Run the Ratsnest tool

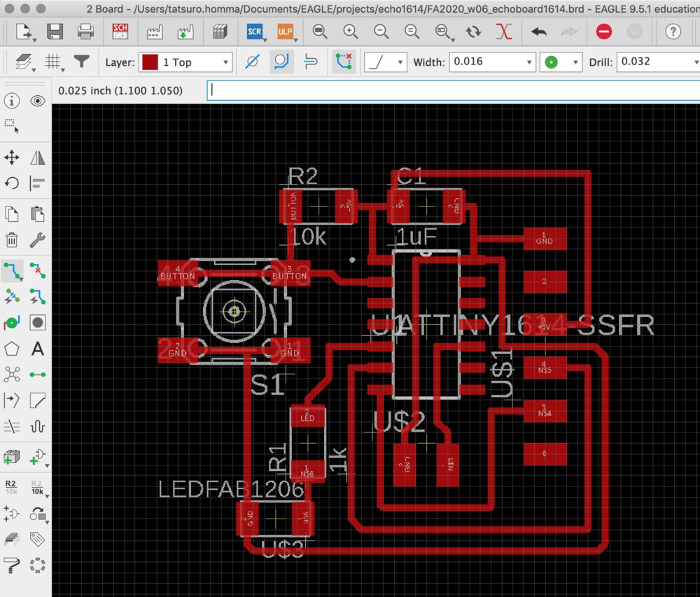click(12, 374)
